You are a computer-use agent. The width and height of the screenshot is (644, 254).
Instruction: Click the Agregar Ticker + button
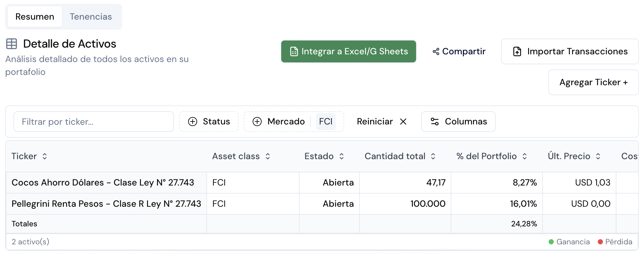pyautogui.click(x=593, y=82)
